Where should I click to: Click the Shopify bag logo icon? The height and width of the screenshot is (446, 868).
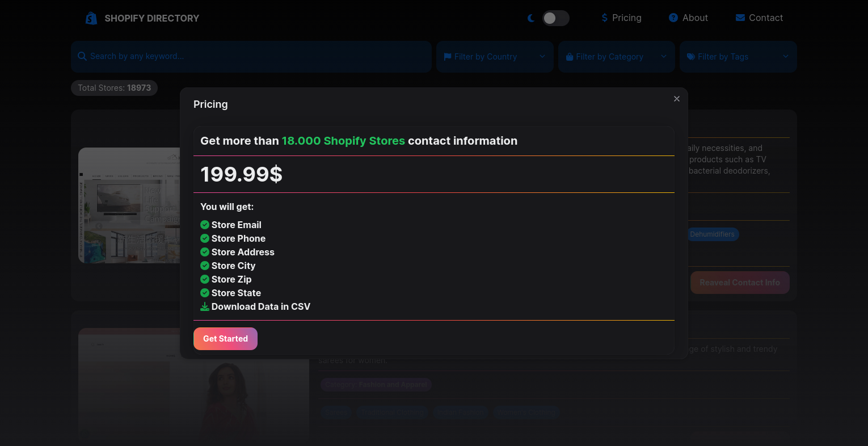(91, 18)
